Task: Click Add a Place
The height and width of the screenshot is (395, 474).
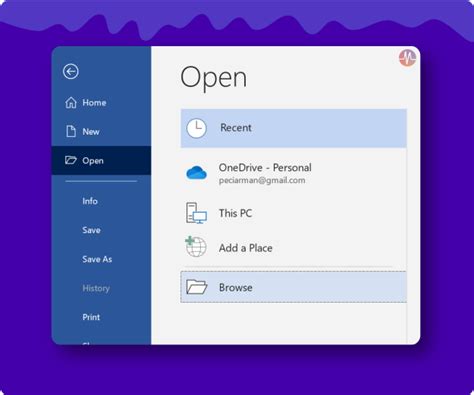Action: (294, 248)
